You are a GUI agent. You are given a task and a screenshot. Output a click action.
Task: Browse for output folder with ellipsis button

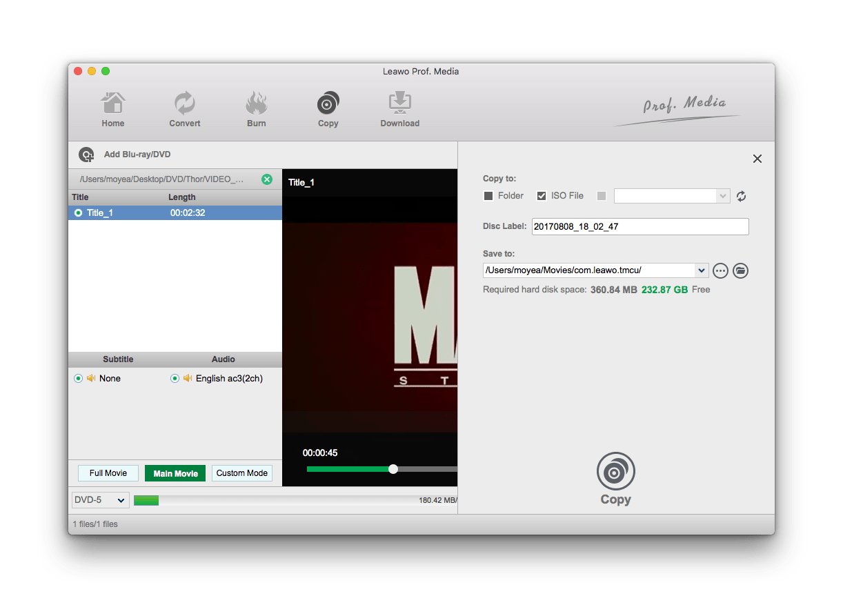[721, 270]
